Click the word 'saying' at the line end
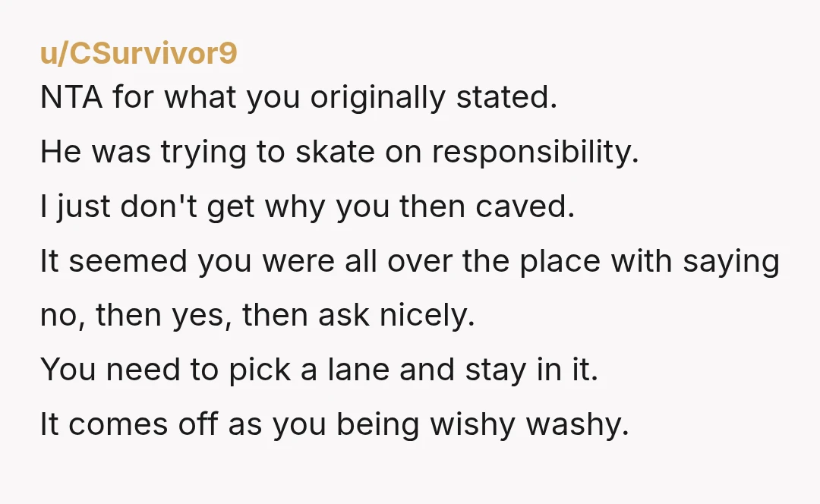820x504 pixels. tap(731, 261)
